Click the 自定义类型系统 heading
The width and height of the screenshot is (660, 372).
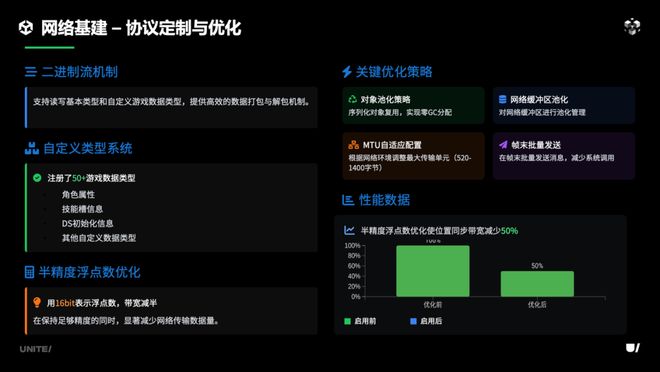[x=88, y=148]
